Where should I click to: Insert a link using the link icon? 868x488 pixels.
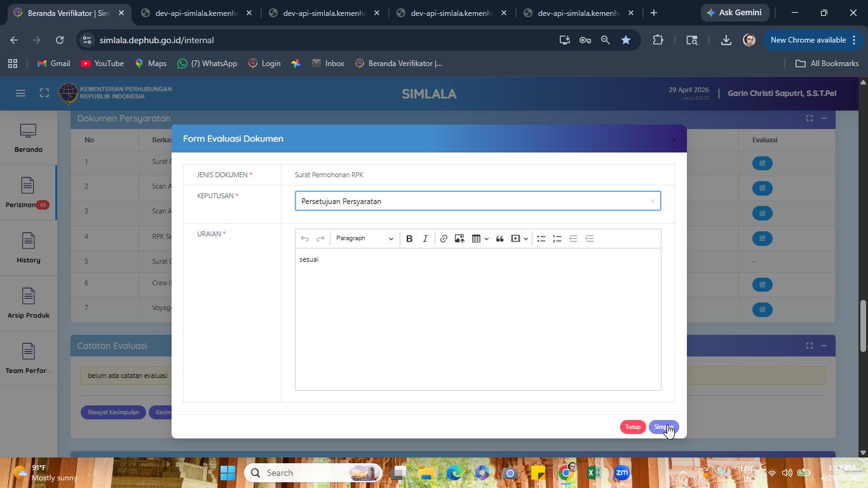[x=444, y=238]
